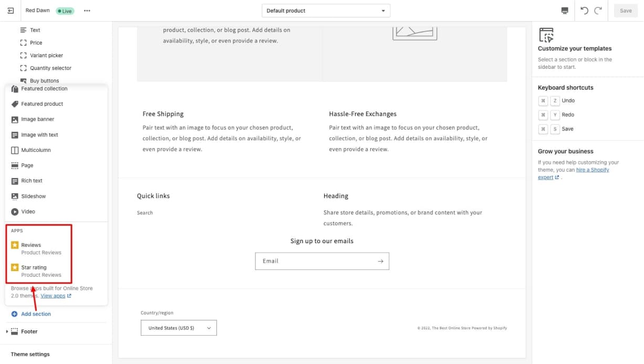Choose the Slideshow section icon

click(15, 196)
